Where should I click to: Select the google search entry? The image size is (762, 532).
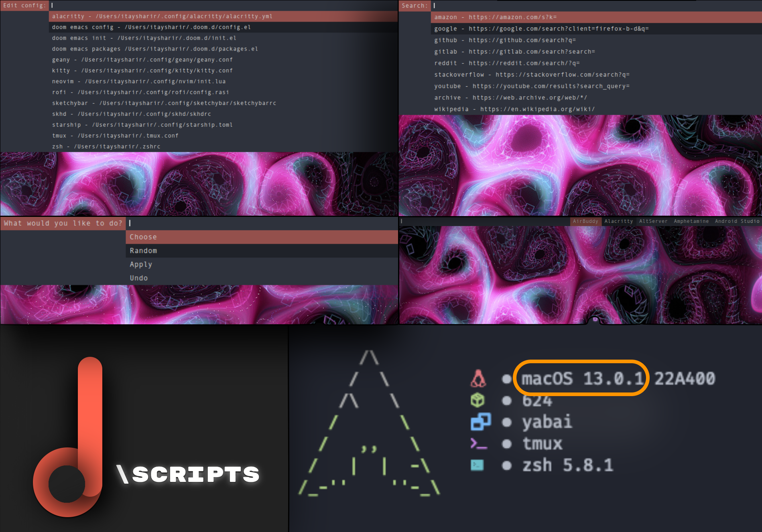596,29
